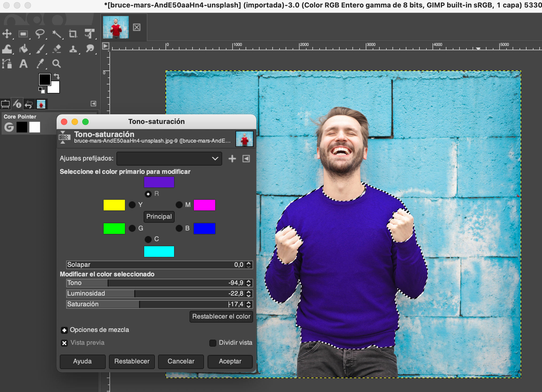
Task: Select the Unified Transform tool
Action: tap(90, 34)
